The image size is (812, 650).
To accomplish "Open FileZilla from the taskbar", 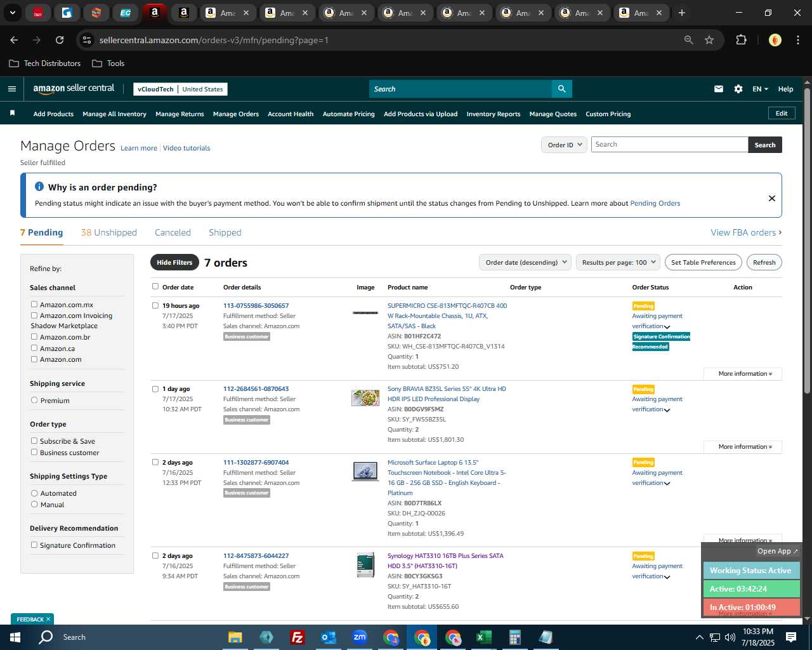I will [x=297, y=637].
